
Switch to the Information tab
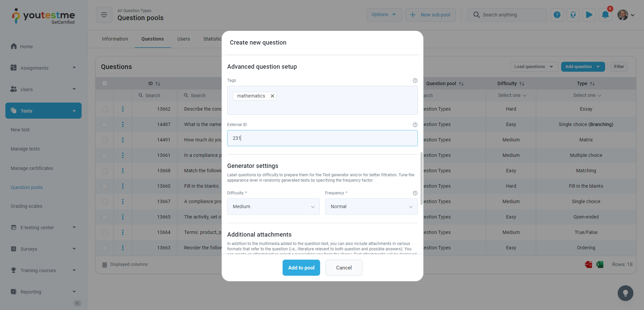pyautogui.click(x=115, y=39)
